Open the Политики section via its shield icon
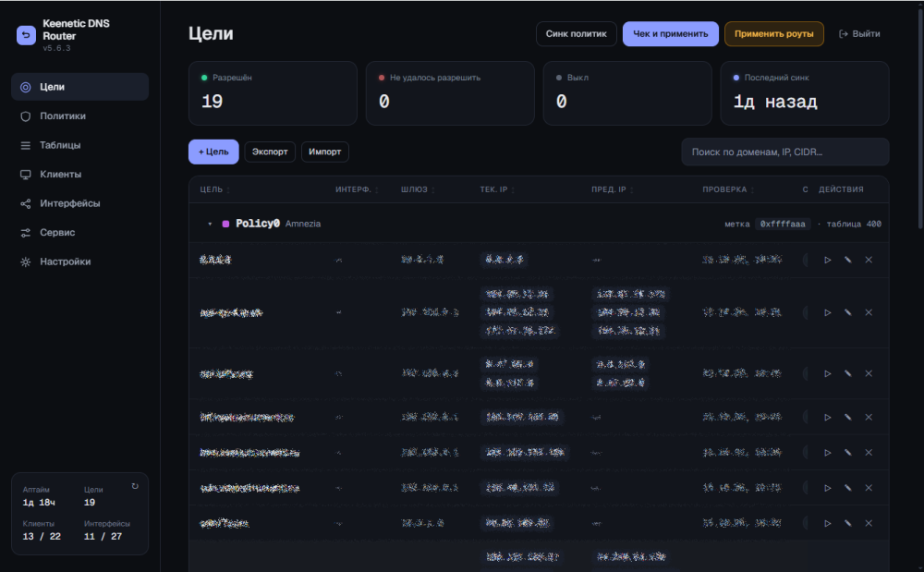The height and width of the screenshot is (572, 924). (25, 116)
